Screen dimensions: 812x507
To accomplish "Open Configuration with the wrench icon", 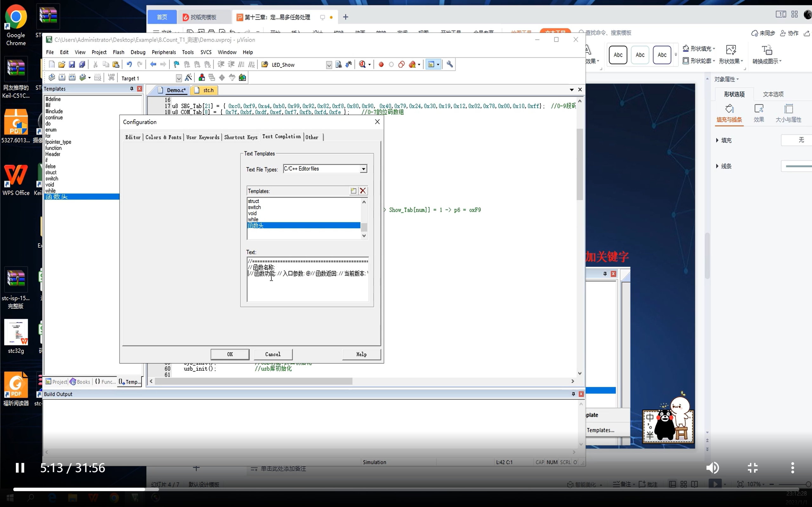I will 450,64.
